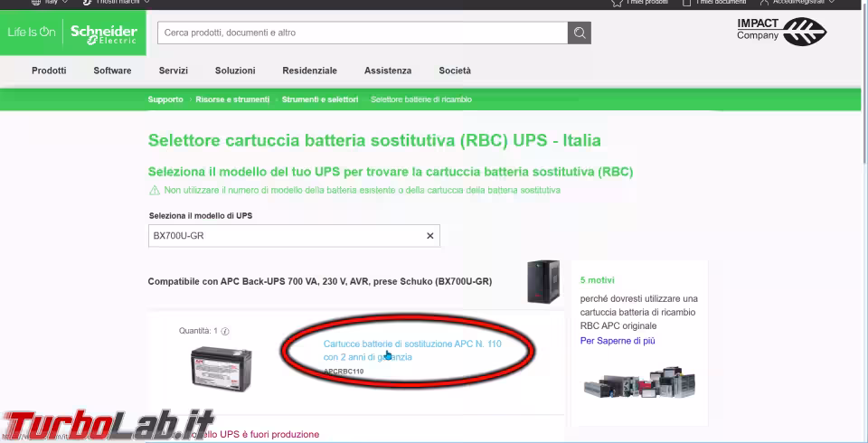Click the APC battery product image
The height and width of the screenshot is (443, 868).
[x=221, y=367]
